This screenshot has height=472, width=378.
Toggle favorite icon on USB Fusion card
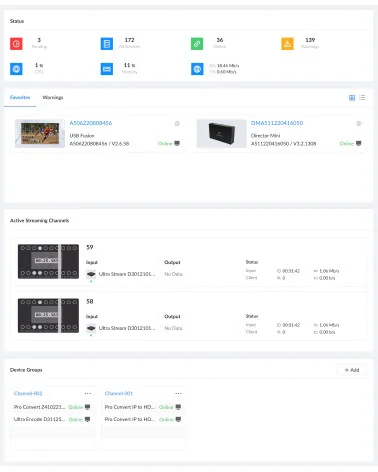[x=177, y=123]
